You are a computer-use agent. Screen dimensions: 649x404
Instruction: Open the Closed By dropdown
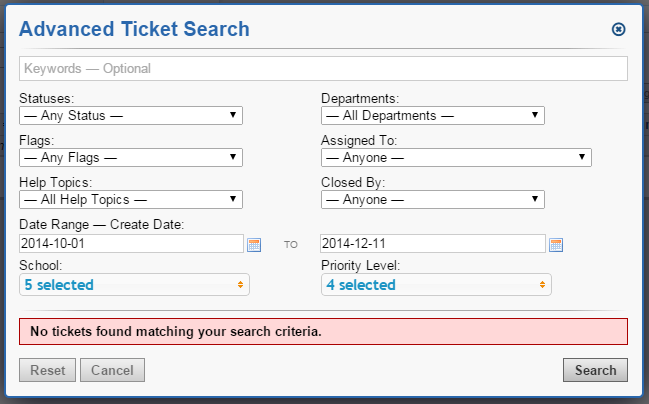[432, 199]
